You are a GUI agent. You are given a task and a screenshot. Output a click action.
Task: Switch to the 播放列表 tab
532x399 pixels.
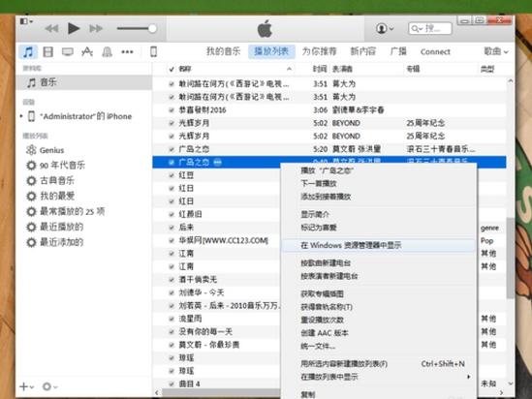(x=271, y=51)
